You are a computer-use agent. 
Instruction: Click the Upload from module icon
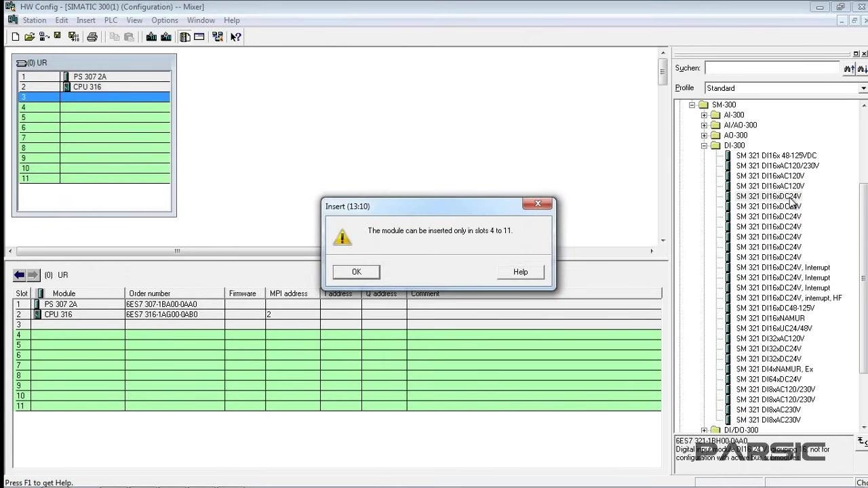coord(165,37)
